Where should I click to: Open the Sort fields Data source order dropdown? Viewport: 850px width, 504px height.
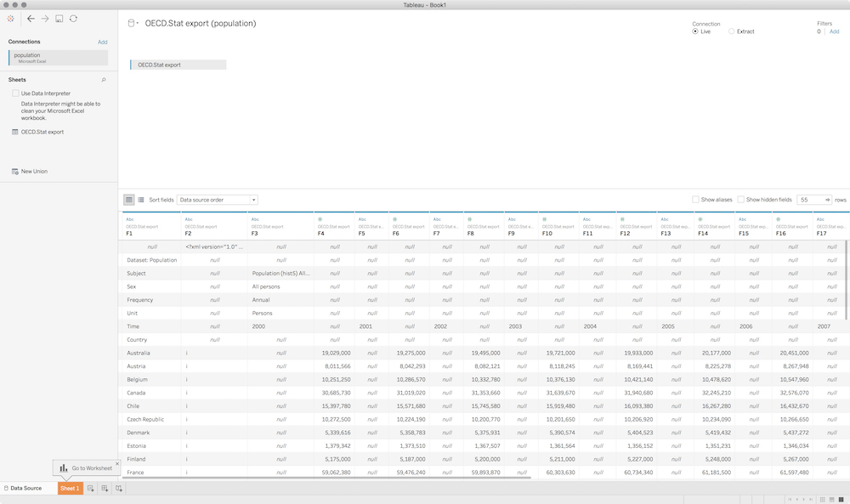coord(217,200)
